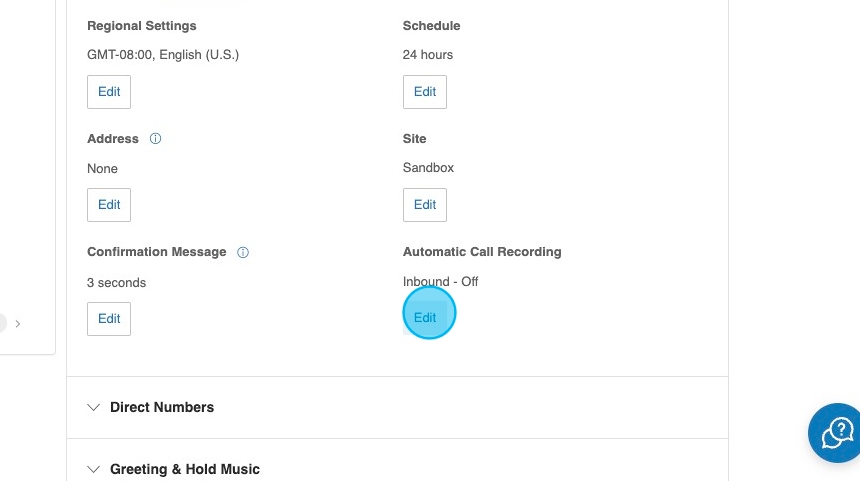This screenshot has height=481, width=860.
Task: Open the chat help bubble icon
Action: (836, 434)
